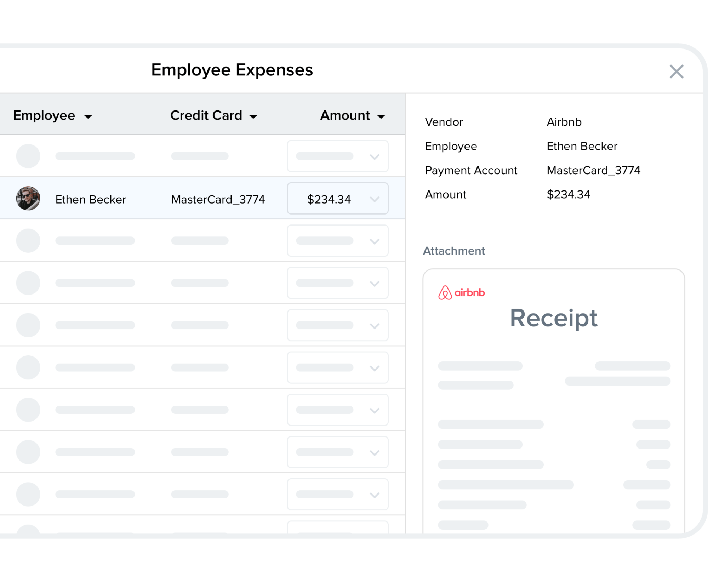
Task: Click the Airbnb logo on receipt
Action: point(461,293)
